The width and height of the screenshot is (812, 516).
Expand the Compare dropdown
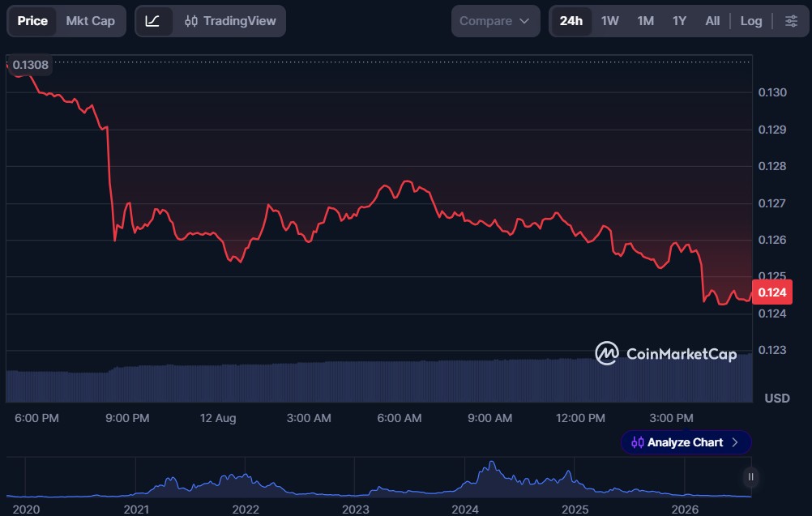click(x=496, y=21)
